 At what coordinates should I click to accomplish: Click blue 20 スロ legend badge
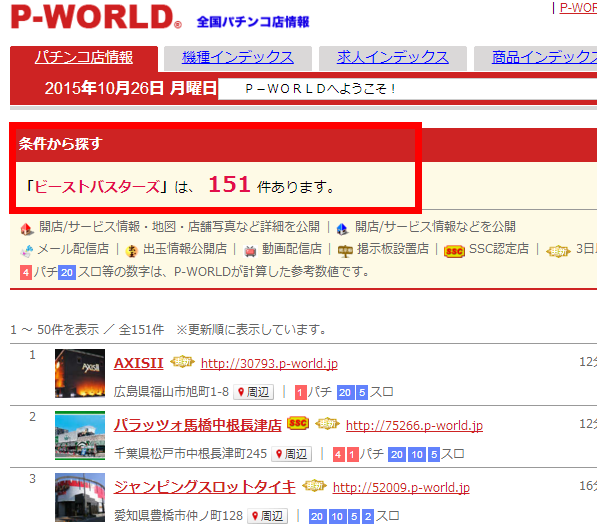(67, 273)
